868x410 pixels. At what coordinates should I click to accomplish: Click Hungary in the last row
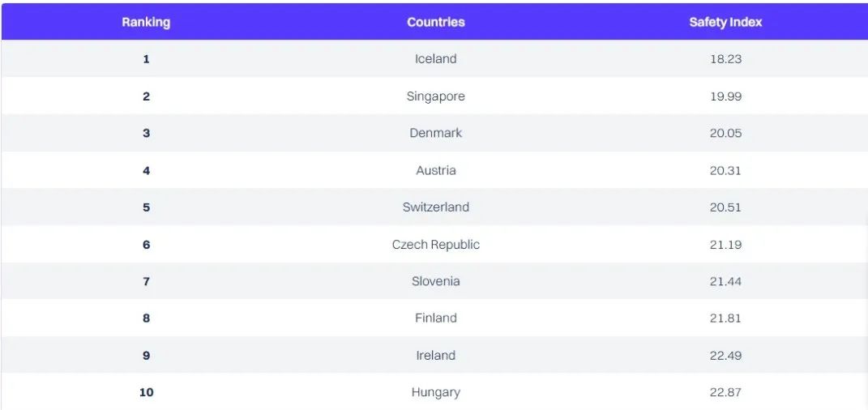(436, 392)
